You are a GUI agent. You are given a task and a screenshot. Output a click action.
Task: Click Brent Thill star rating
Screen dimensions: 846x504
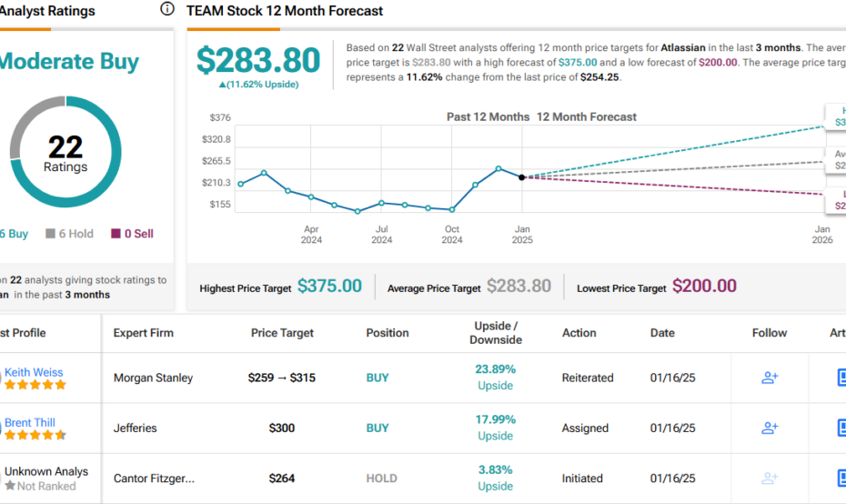click(x=35, y=435)
